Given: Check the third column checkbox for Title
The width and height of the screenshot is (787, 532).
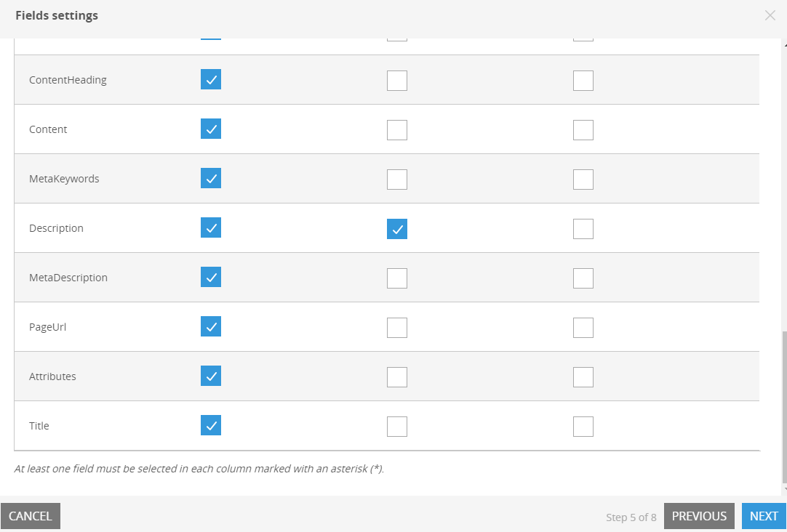Looking at the screenshot, I should 583,426.
